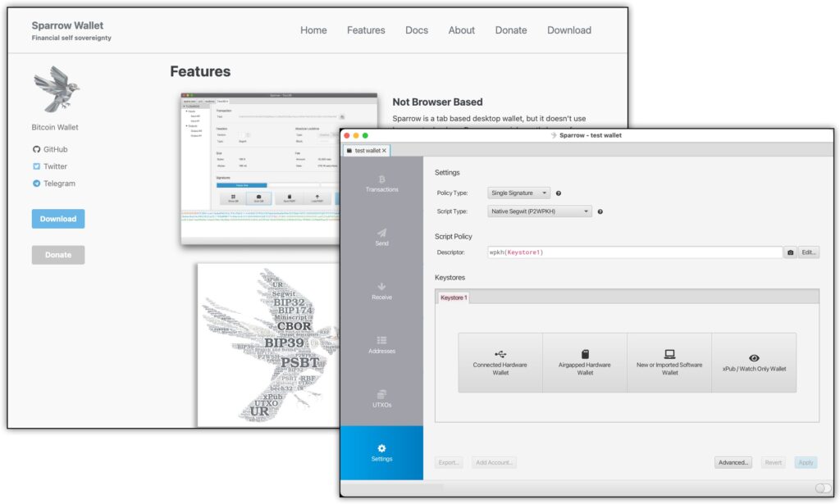Open Twitter link on Sparrow website

click(50, 166)
